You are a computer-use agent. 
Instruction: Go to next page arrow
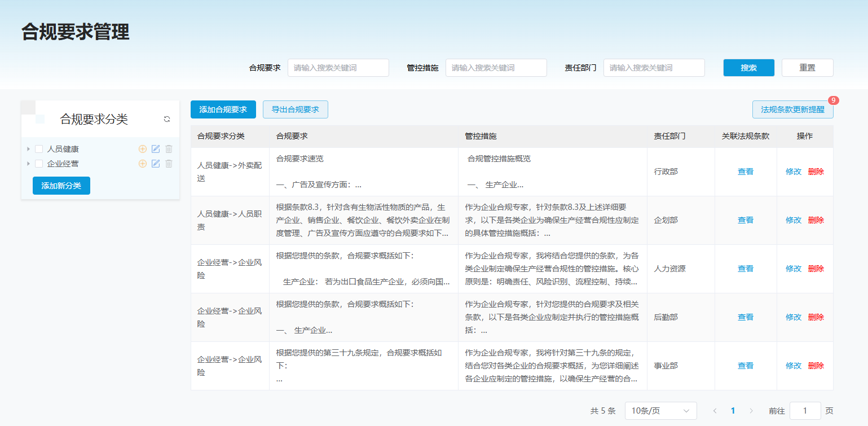click(751, 411)
